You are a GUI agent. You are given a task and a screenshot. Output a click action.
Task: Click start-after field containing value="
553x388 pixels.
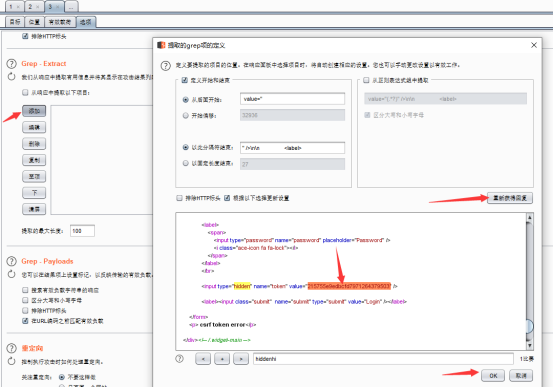tap(292, 99)
